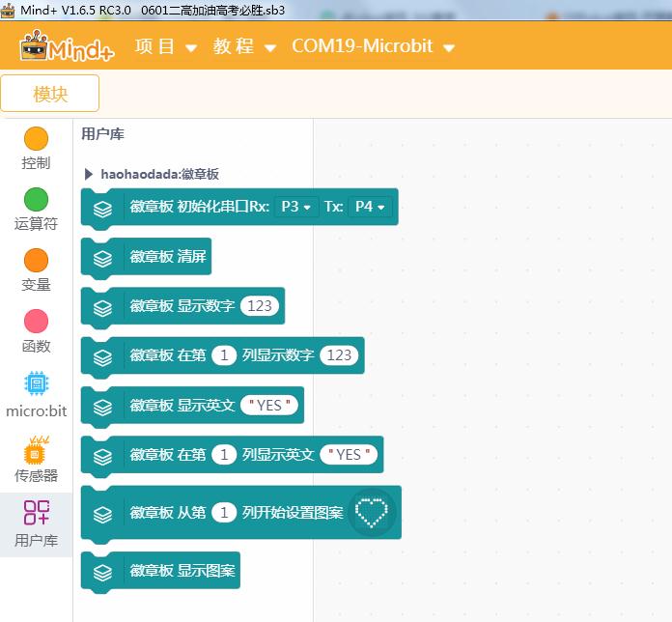Viewport: 672px width, 622px height.
Task: Open the Tx pin P4 dropdown
Action: pyautogui.click(x=370, y=207)
